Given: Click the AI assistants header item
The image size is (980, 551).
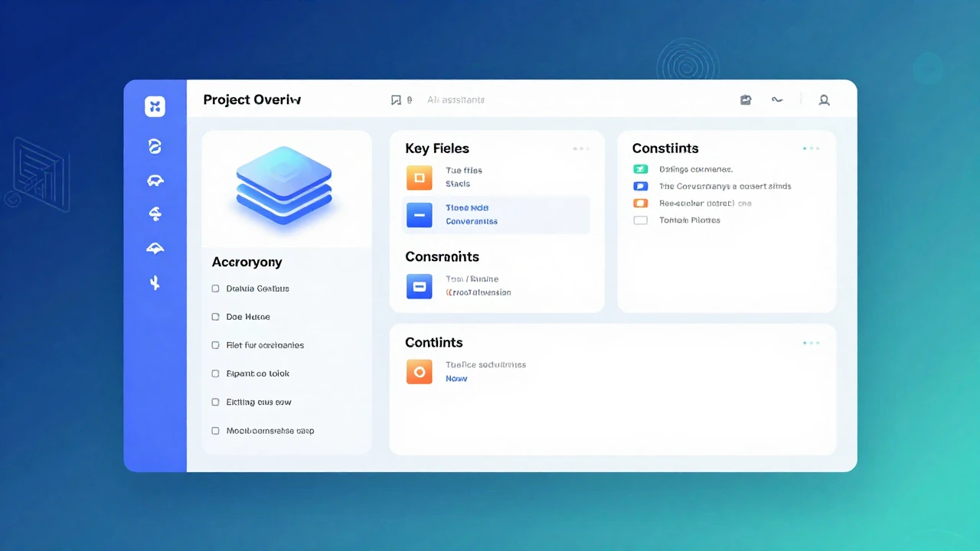Looking at the screenshot, I should coord(456,99).
